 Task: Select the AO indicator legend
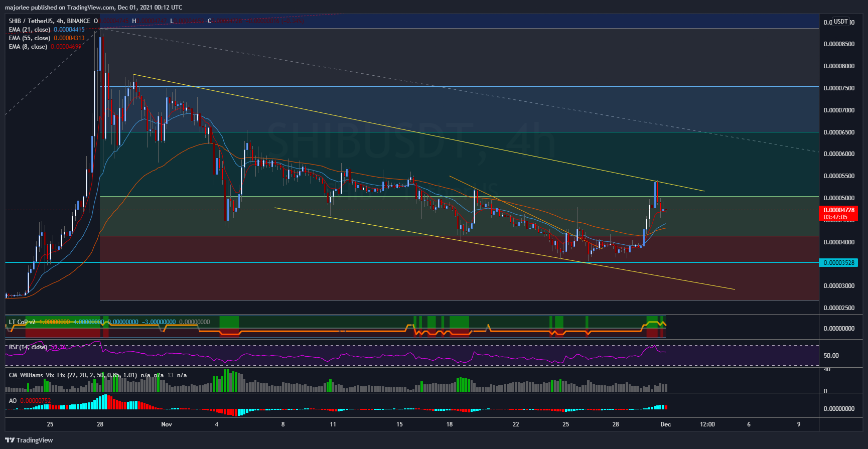click(x=13, y=401)
